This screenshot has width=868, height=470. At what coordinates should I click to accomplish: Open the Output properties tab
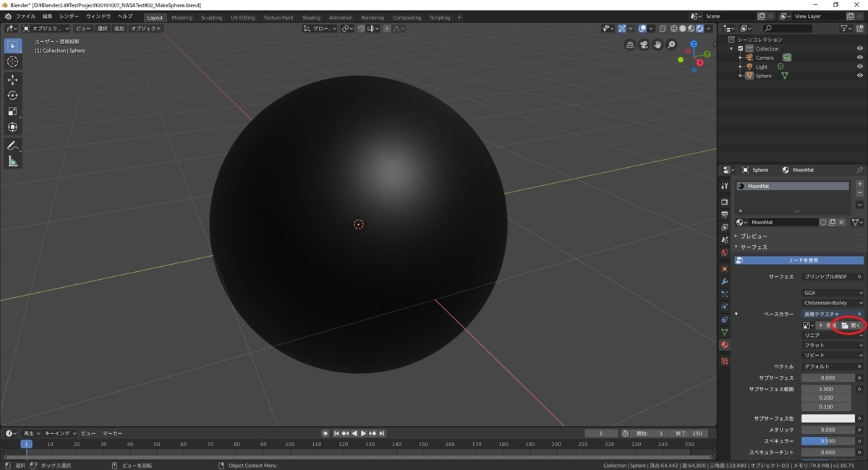click(x=724, y=215)
